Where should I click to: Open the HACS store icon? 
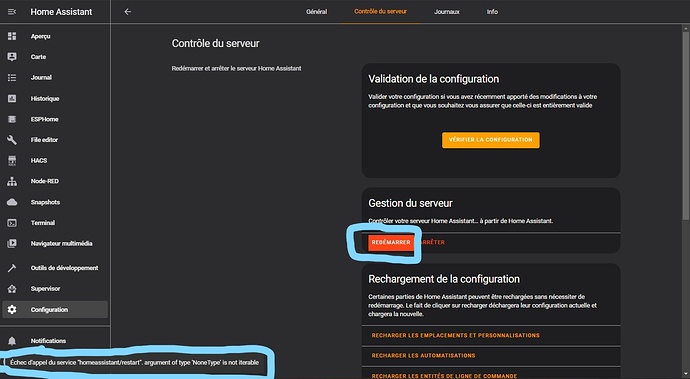12,161
